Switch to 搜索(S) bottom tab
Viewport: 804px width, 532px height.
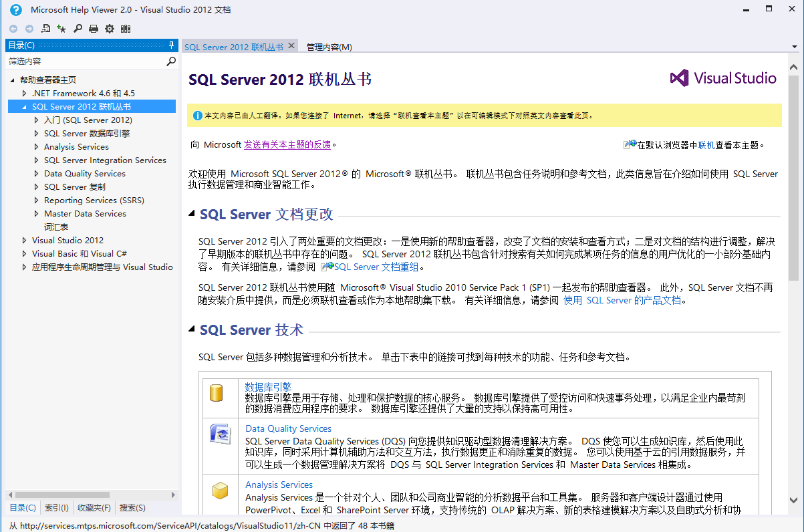[132, 508]
